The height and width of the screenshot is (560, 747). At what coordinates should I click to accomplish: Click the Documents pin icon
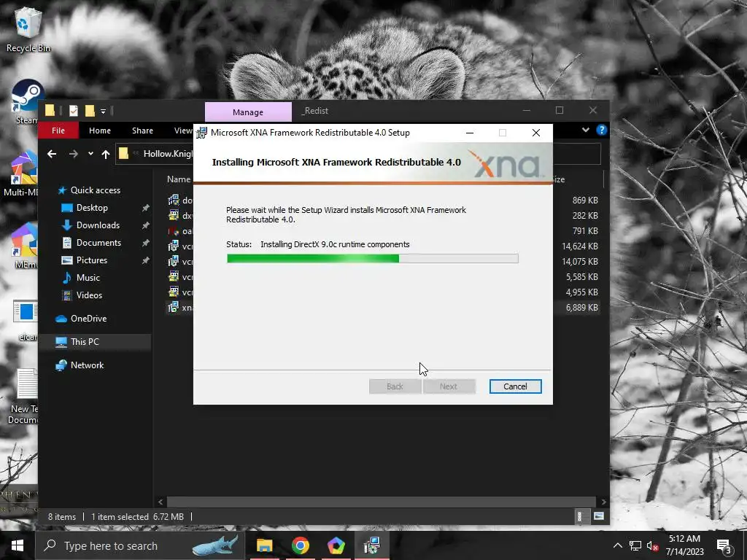tap(146, 243)
